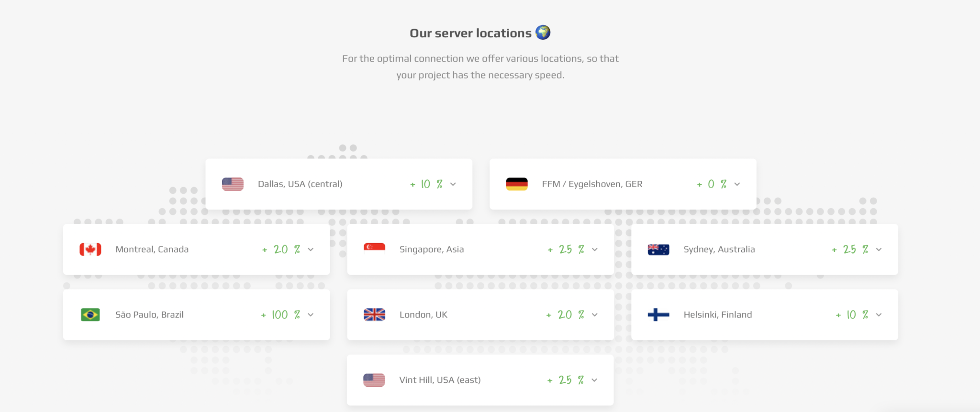This screenshot has height=412, width=980.
Task: Click the 'Vint Hill, USA (east)' label
Action: coord(440,380)
